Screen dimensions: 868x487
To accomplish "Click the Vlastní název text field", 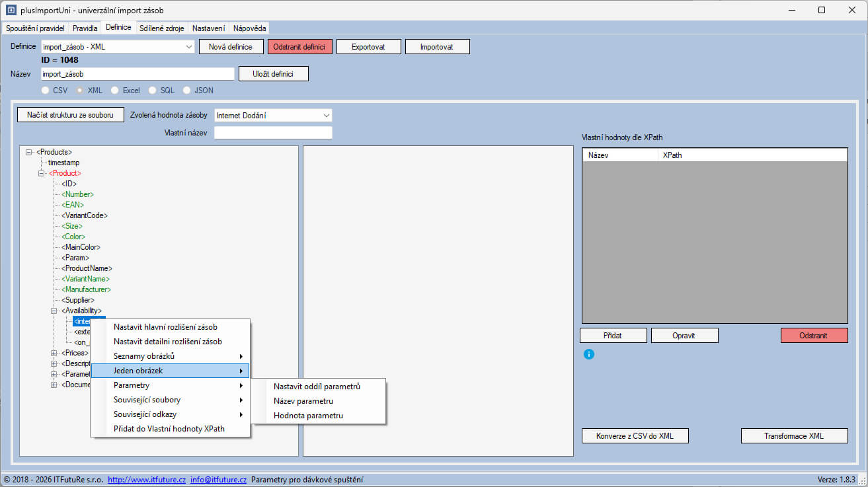I will click(x=272, y=133).
